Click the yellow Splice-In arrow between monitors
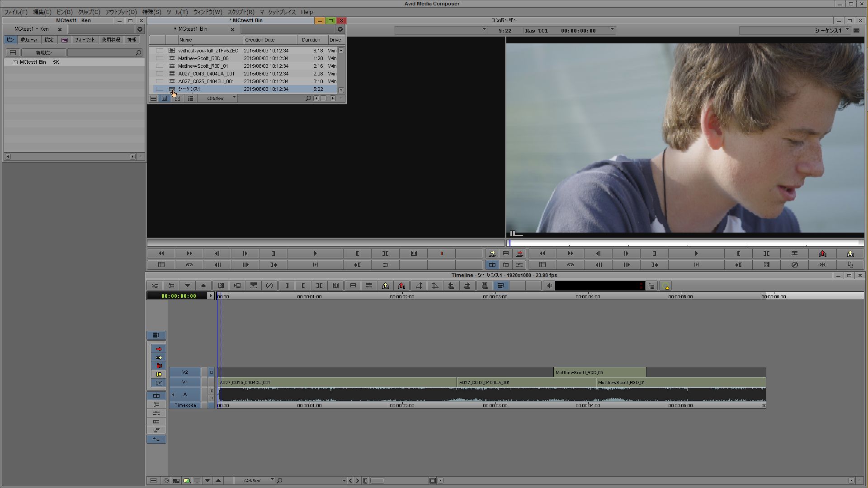Viewport: 868px width, 488px height. (492, 253)
